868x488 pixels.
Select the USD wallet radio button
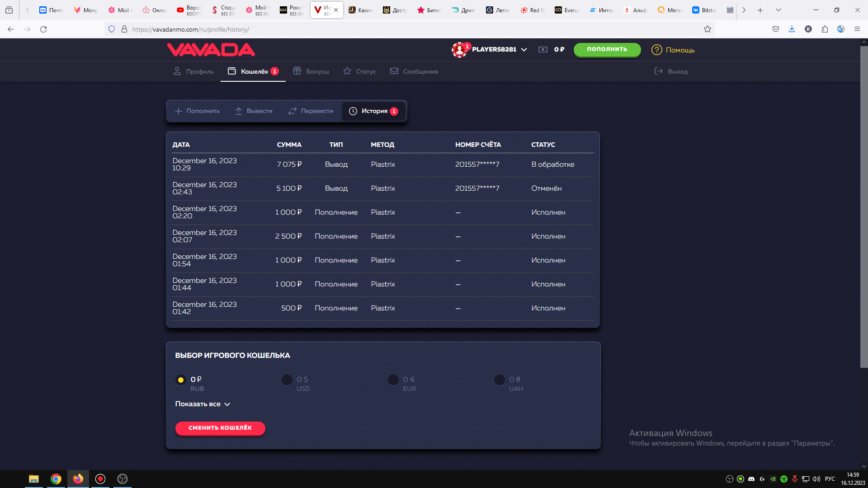pyautogui.click(x=287, y=380)
